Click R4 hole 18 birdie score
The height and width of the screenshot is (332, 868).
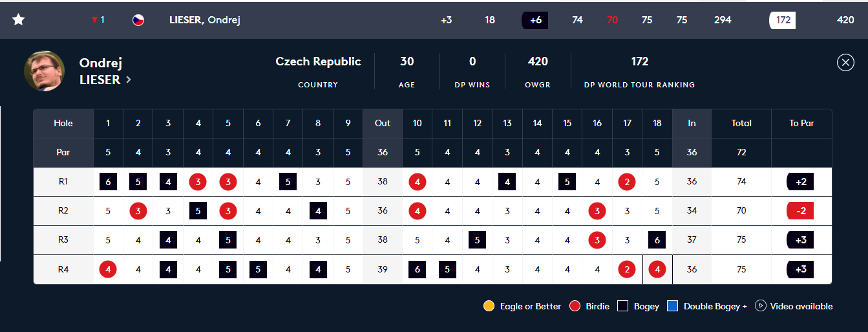pyautogui.click(x=657, y=269)
